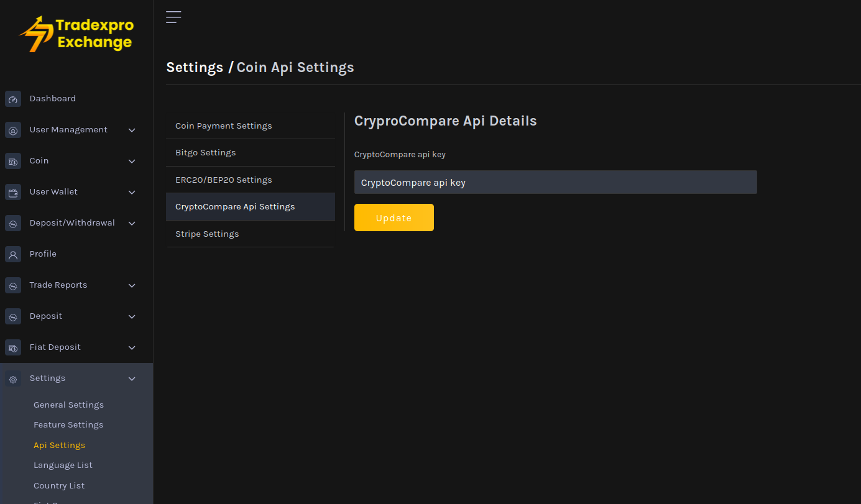Expand the Fiat Deposit chevron

pos(132,347)
